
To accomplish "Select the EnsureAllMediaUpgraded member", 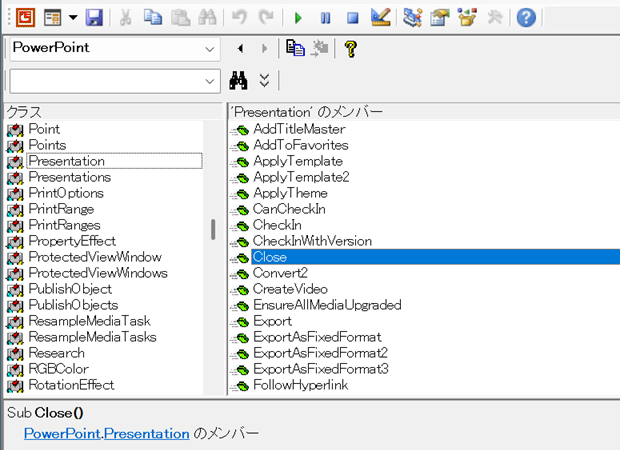I will [x=327, y=305].
